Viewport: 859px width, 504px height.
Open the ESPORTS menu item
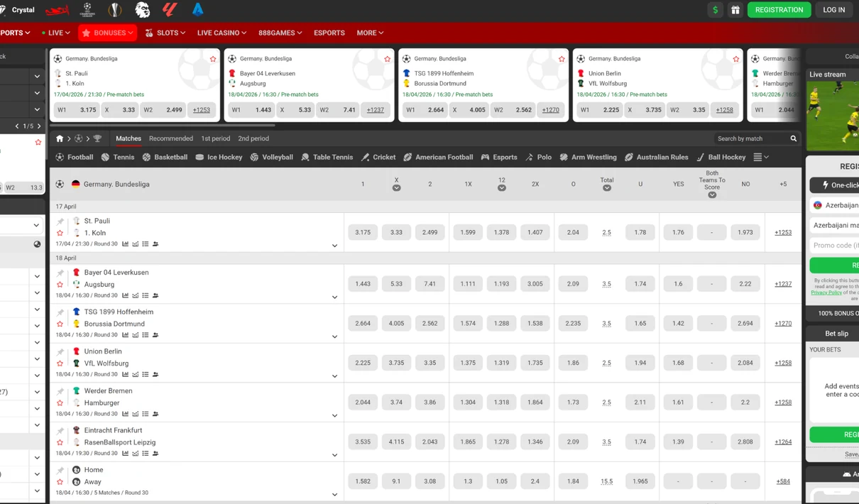click(x=329, y=33)
